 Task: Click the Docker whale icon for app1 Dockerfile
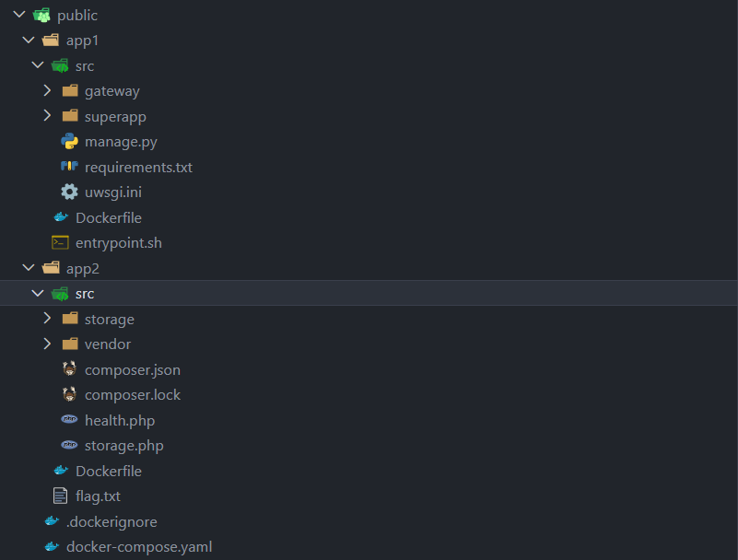[60, 217]
